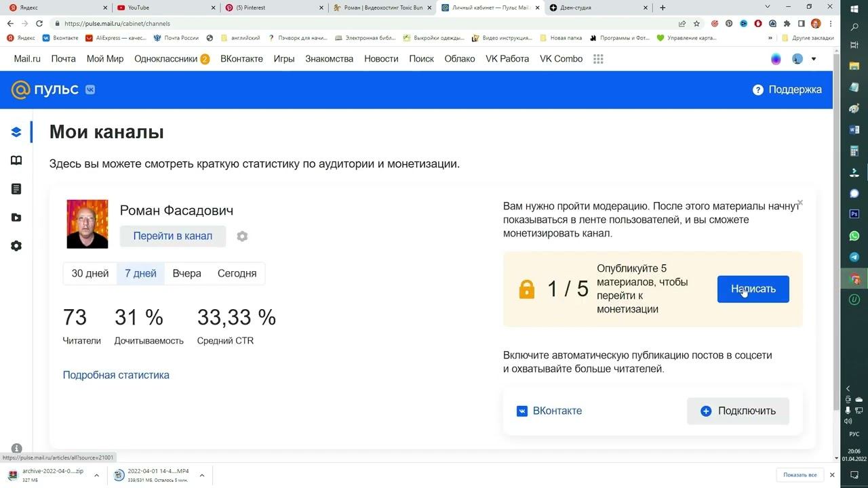The height and width of the screenshot is (488, 868).
Task: Open the Chrome side panel icon
Action: point(801,24)
